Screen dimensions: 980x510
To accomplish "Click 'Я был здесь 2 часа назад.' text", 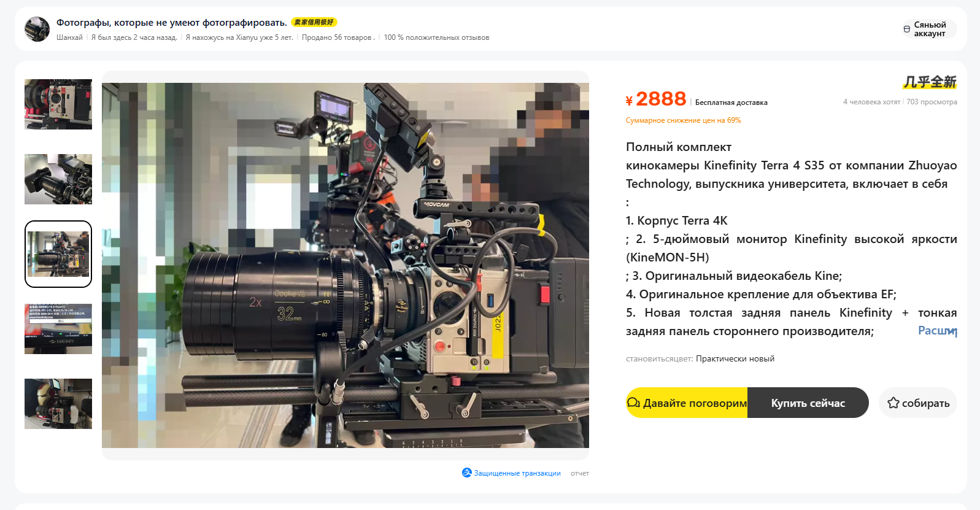I will point(134,37).
